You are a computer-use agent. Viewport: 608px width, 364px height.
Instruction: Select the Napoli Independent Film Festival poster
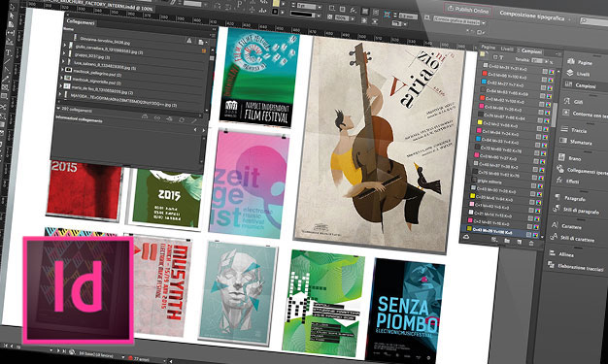[x=259, y=78]
